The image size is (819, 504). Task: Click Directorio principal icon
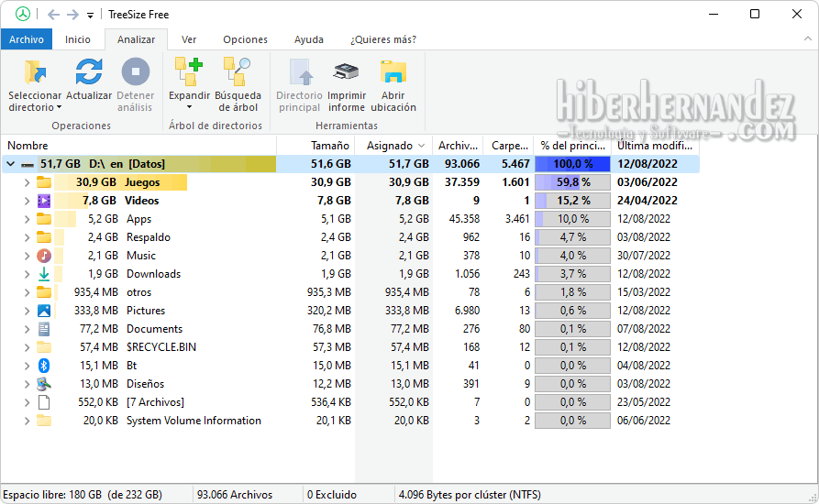click(300, 72)
